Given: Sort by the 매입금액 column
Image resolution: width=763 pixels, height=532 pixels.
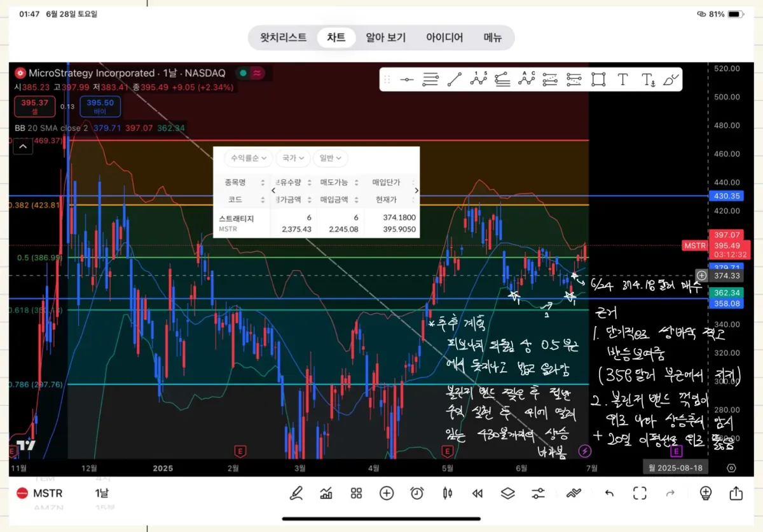Looking at the screenshot, I should coord(339,200).
